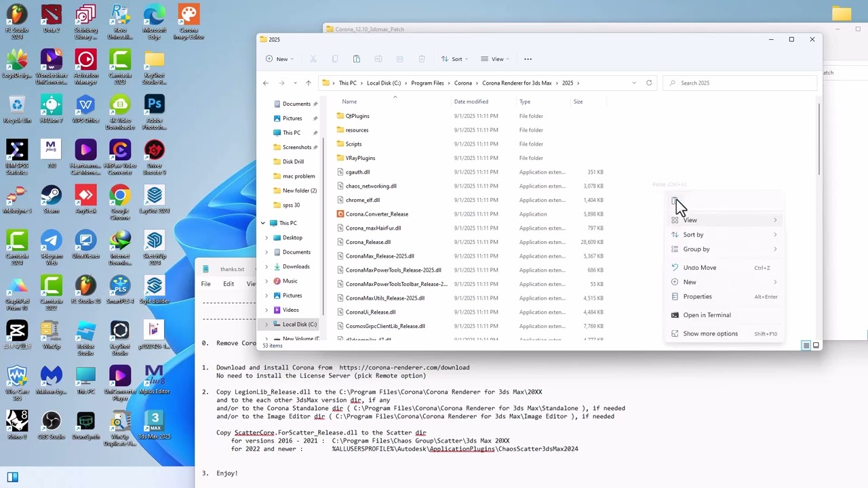Open the Malwarebytes desktop shortcut
Viewport: 868px width, 488px height.
click(52, 380)
